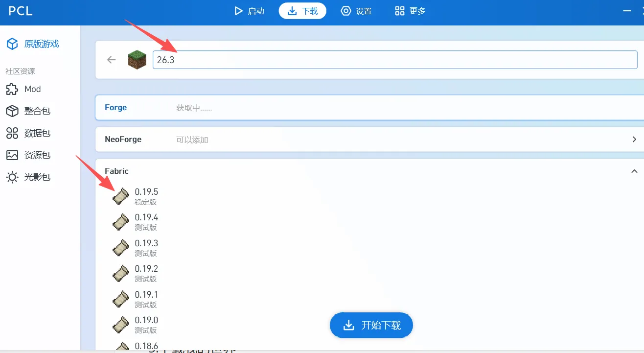Switch to the 下载 download tab
This screenshot has width=644, height=353.
[302, 11]
